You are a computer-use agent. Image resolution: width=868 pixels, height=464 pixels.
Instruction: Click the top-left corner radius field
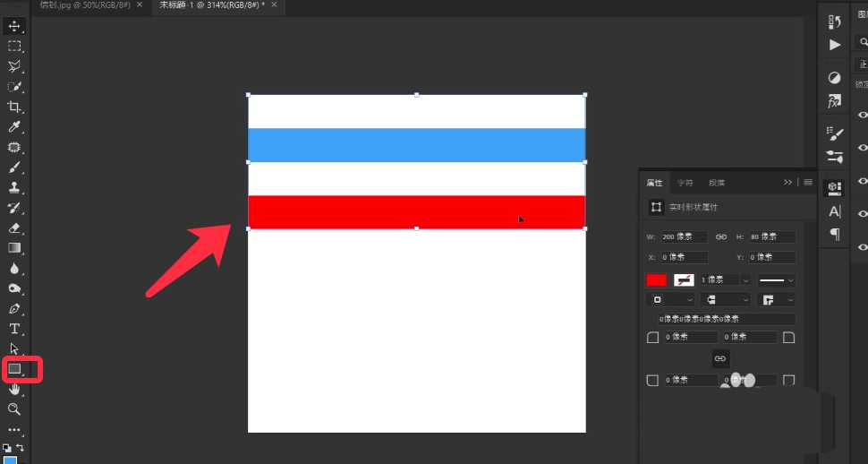[690, 337]
